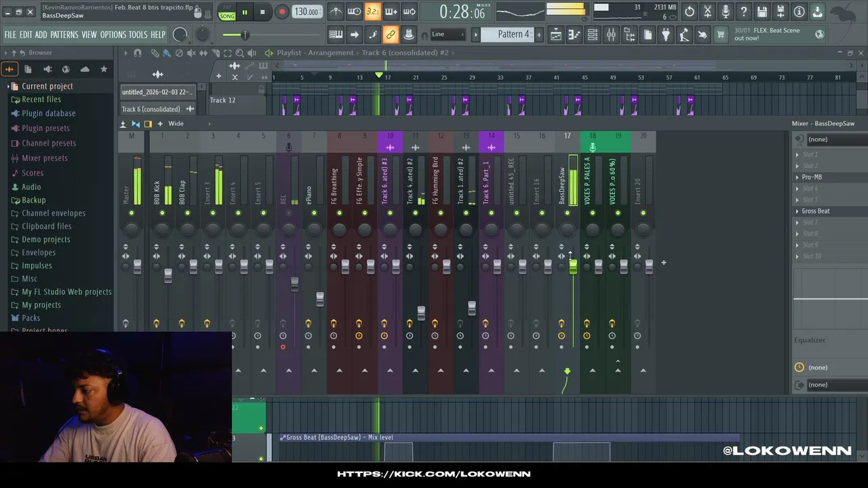The height and width of the screenshot is (488, 868).
Task: Mute the Master mixer track green light
Action: [x=132, y=213]
